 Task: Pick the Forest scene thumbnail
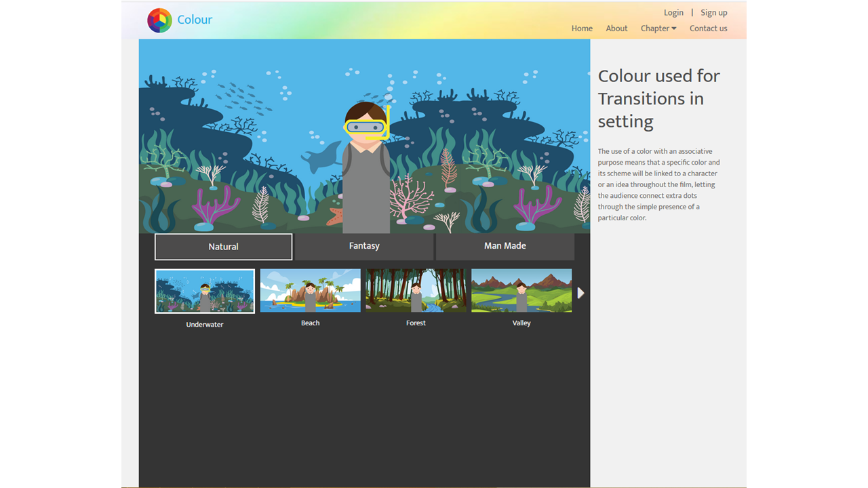416,290
